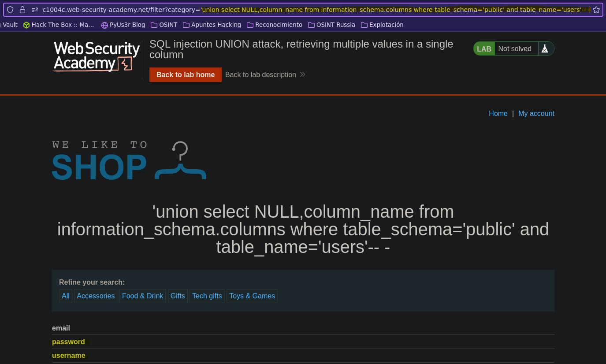The width and height of the screenshot is (606, 364).
Task: Click the 'Refine your search:' label
Action: (x=92, y=282)
